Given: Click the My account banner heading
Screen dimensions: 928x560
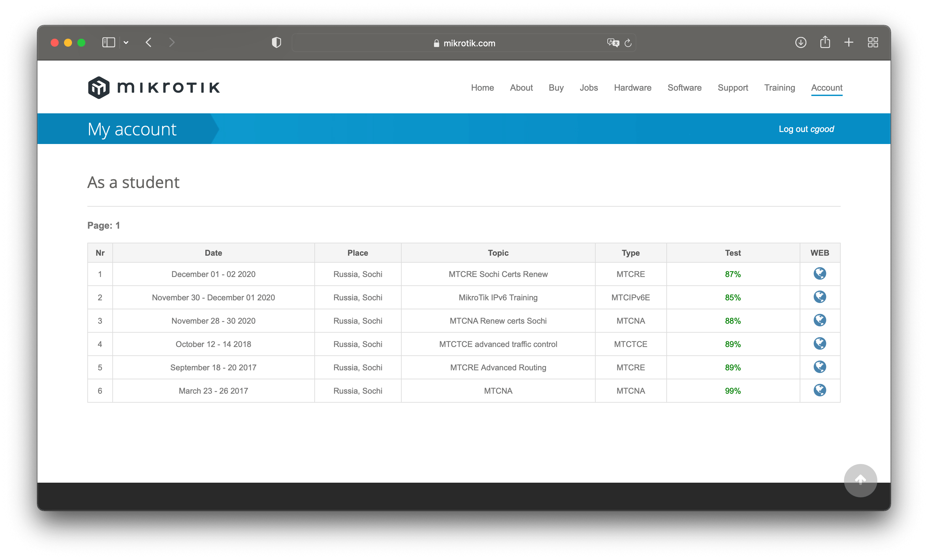Looking at the screenshot, I should pos(132,129).
